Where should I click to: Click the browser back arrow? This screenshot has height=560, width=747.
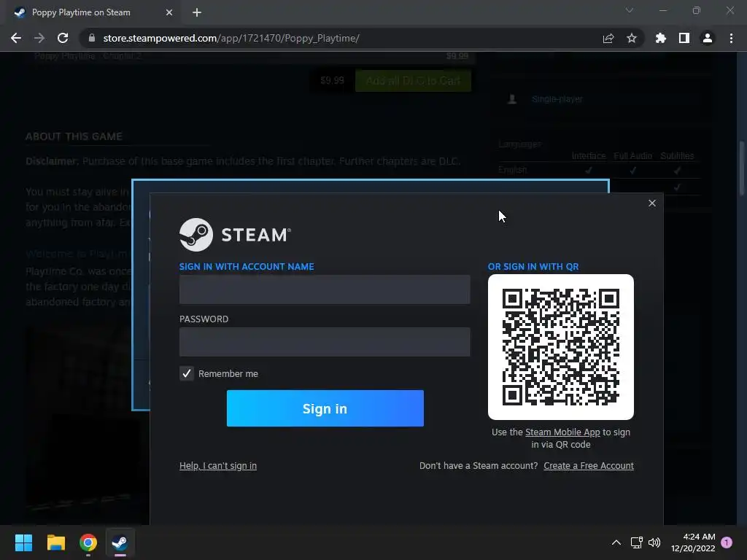[16, 38]
